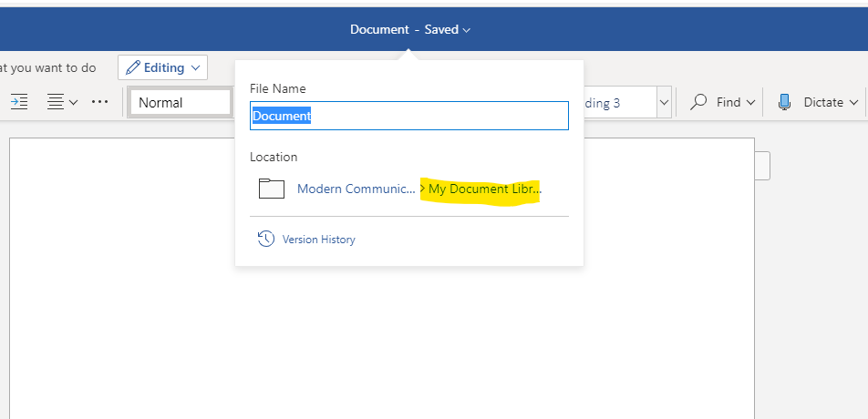Image resolution: width=868 pixels, height=419 pixels.
Task: Expand the Editing mode chevron
Action: [195, 67]
